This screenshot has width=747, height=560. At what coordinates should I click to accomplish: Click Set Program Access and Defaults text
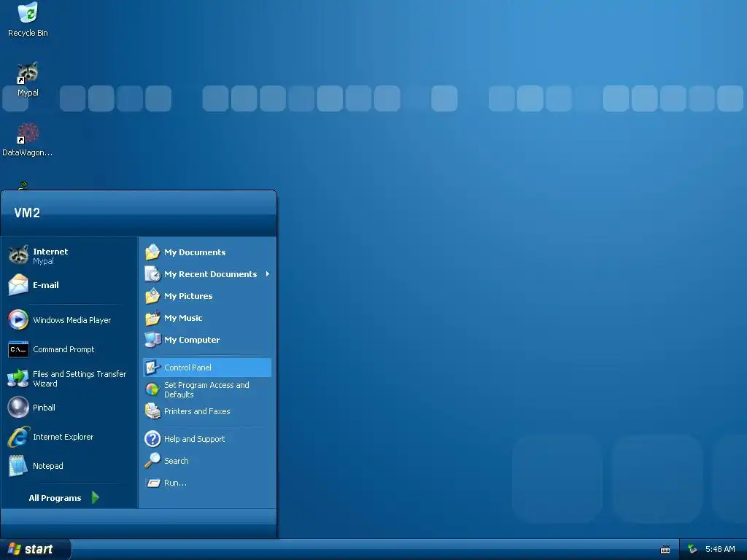click(x=206, y=389)
